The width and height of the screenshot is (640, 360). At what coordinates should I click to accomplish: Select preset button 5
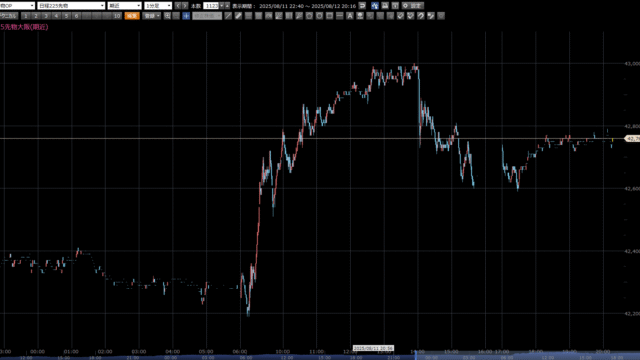pyautogui.click(x=66, y=16)
